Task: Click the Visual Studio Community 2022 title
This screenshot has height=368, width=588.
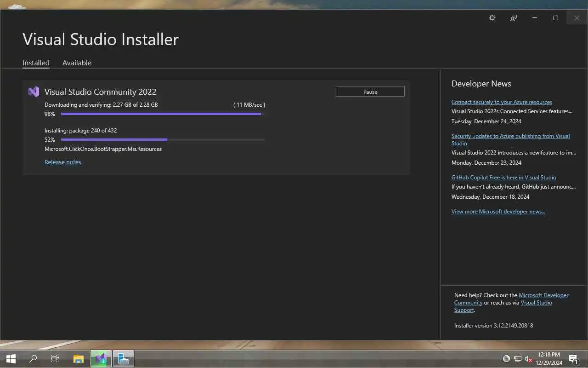Action: click(100, 92)
